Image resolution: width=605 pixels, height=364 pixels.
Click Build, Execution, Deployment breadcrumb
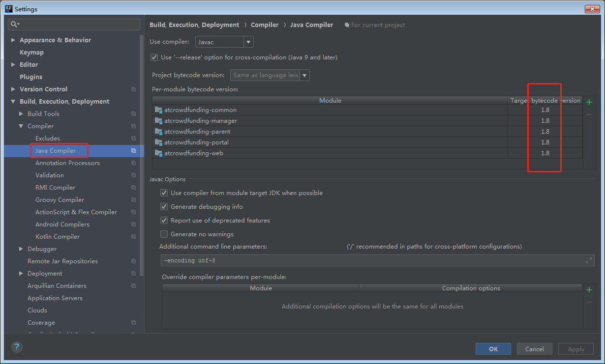point(194,25)
